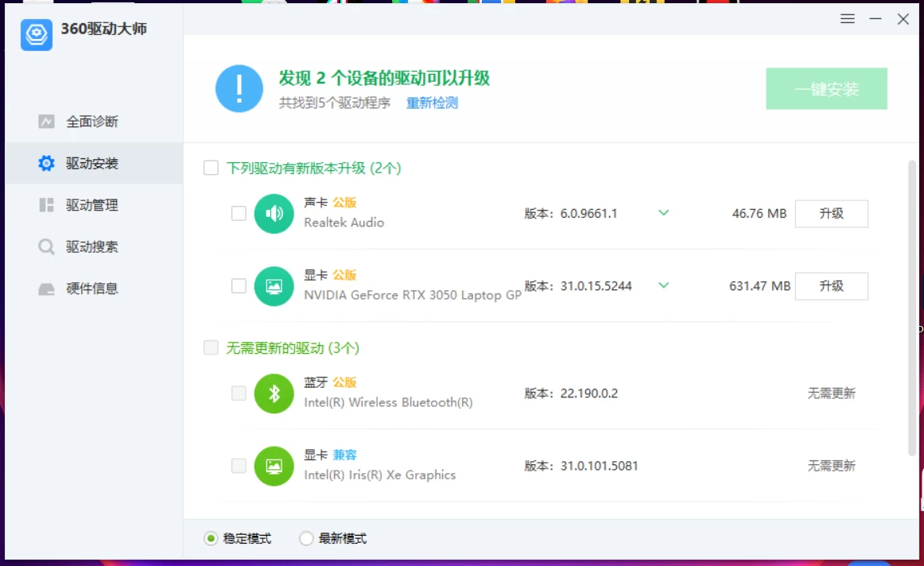Click the Intel Bluetooth icon
The width and height of the screenshot is (924, 566).
pos(274,393)
